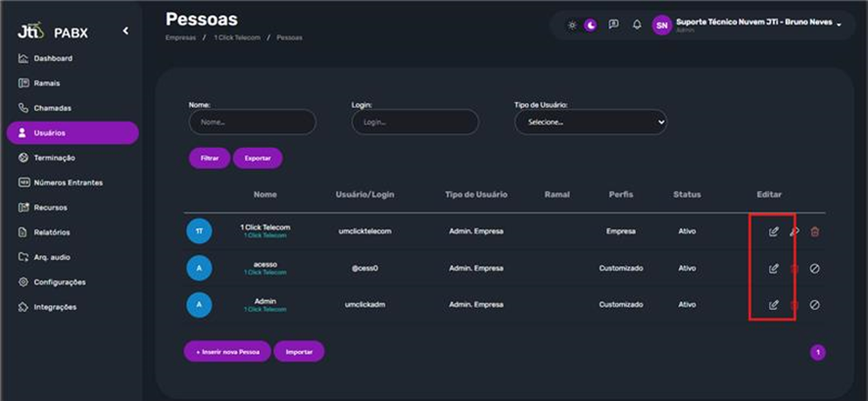
Task: Open edit for the Admin user
Action: point(773,305)
